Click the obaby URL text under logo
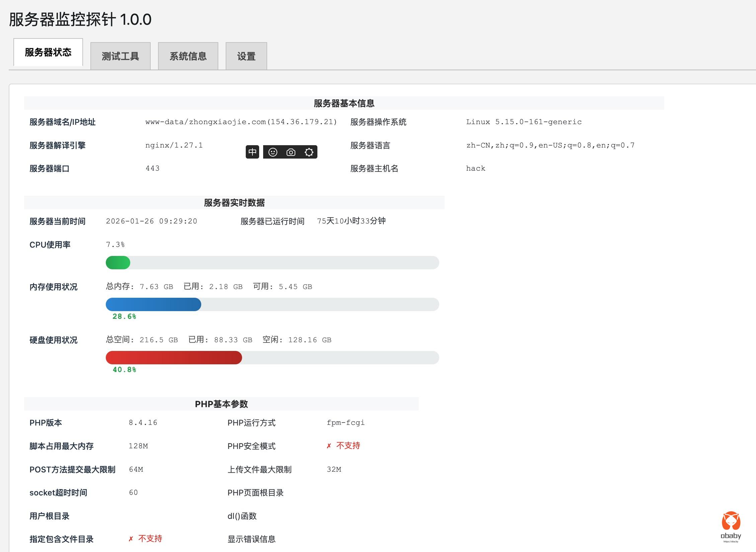 (x=731, y=542)
